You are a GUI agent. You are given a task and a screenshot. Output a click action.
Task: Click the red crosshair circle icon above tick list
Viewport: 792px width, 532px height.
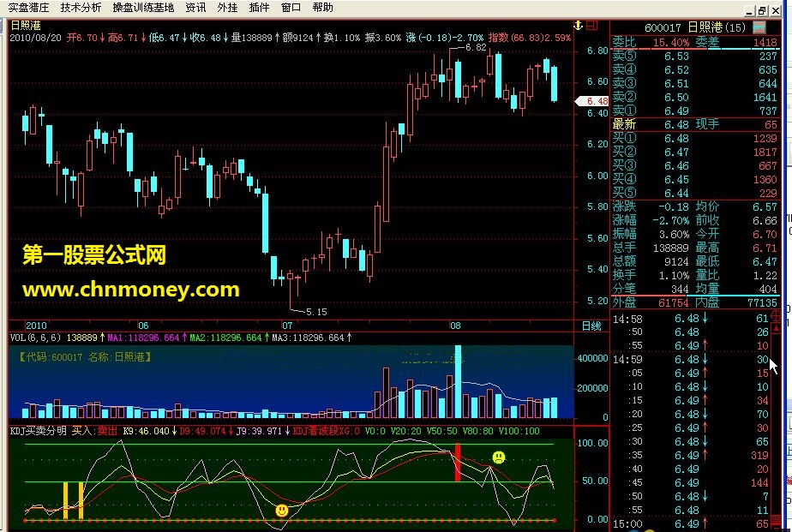tap(777, 316)
